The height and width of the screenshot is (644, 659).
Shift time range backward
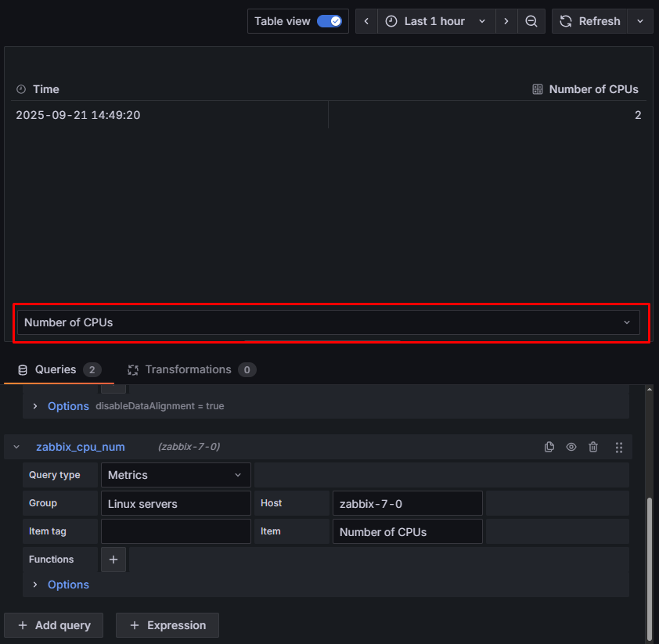[366, 21]
